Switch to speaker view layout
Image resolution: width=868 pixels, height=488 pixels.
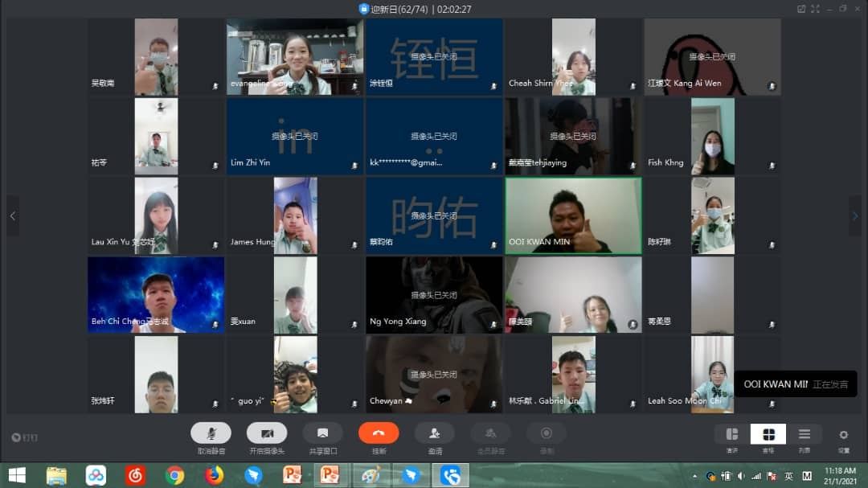point(732,434)
